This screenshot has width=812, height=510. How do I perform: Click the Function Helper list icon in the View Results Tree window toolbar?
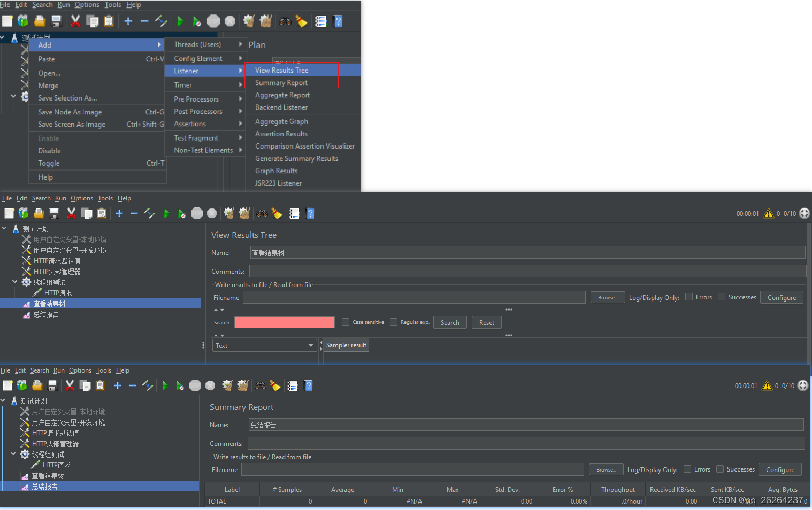click(294, 213)
